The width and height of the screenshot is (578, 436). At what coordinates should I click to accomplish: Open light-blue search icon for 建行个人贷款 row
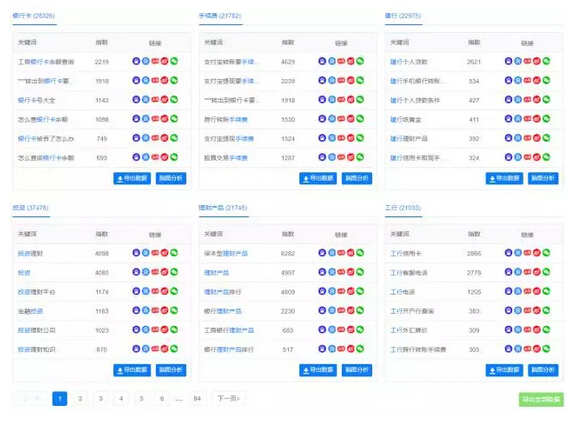point(518,61)
